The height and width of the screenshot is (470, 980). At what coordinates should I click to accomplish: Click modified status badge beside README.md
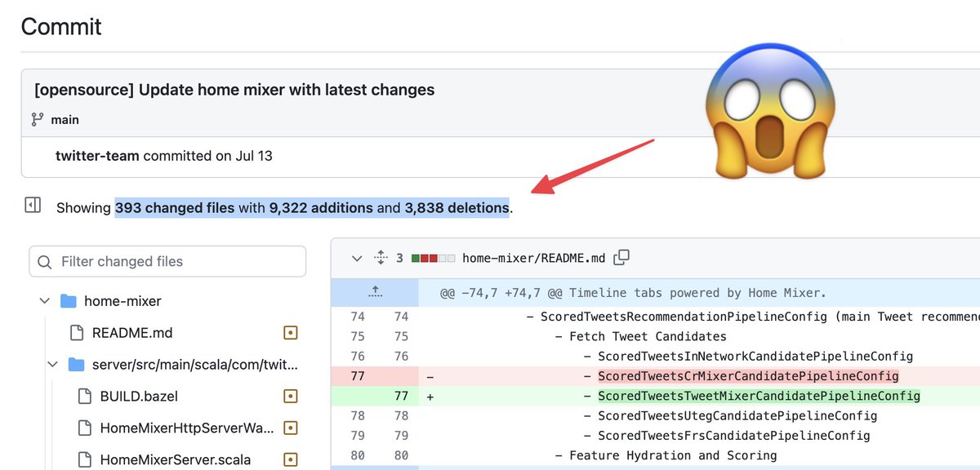(290, 333)
